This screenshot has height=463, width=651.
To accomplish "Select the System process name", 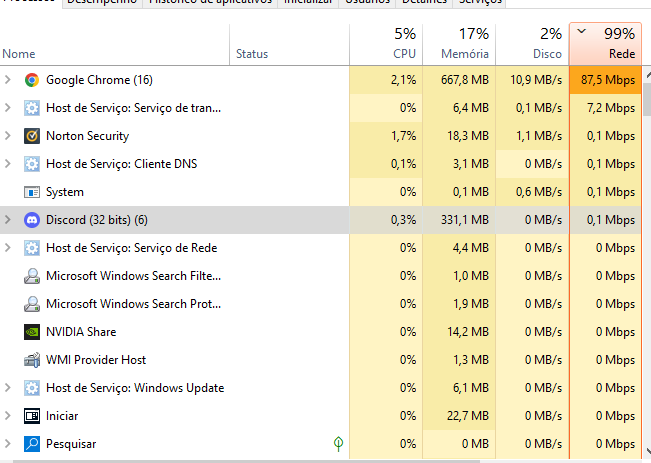I will click(x=65, y=192).
